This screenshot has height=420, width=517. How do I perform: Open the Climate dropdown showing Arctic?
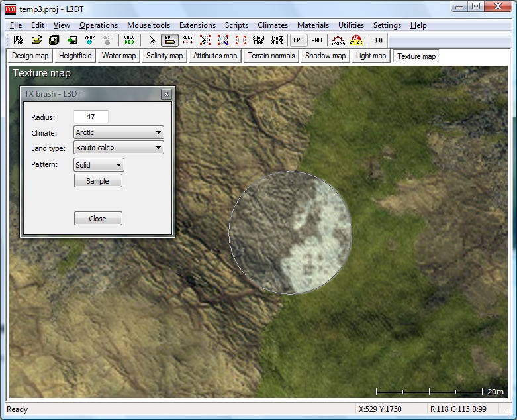[x=118, y=132]
